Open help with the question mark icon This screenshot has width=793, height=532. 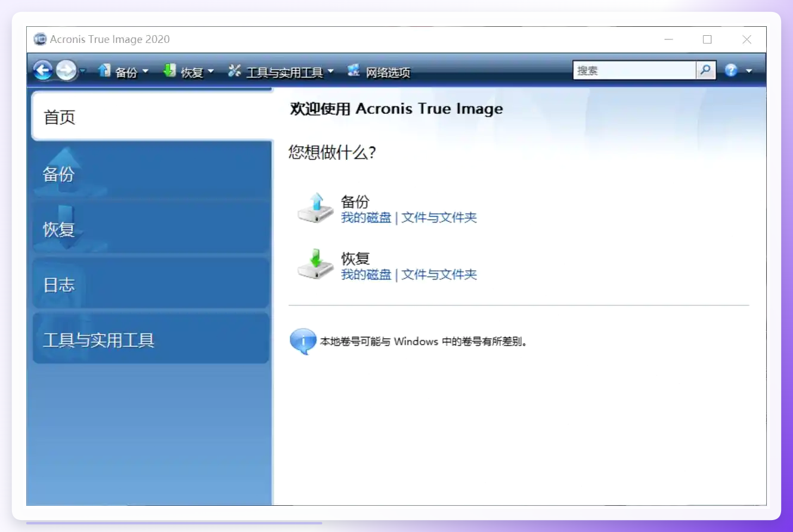731,70
